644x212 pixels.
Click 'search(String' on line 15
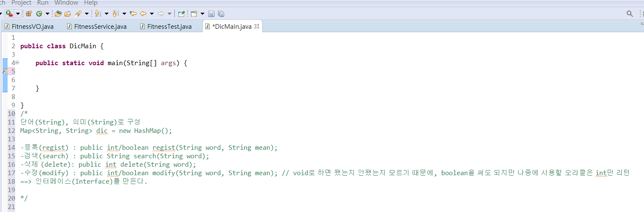tap(158, 156)
